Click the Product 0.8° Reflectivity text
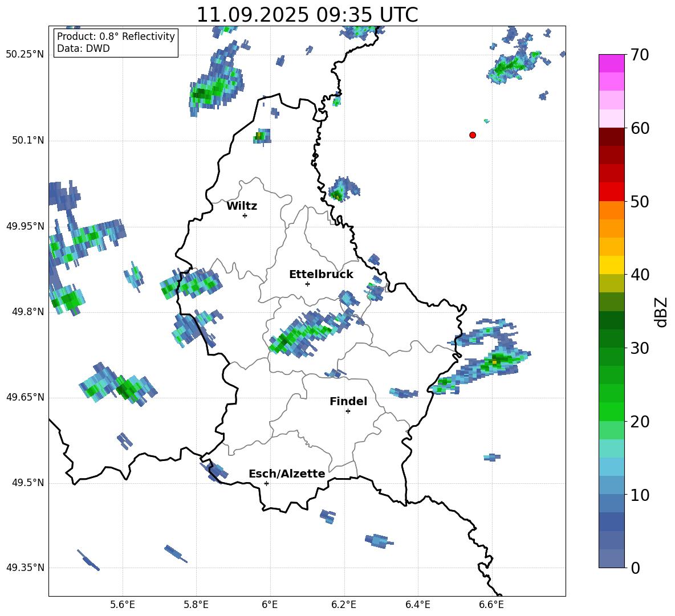The image size is (675, 616). click(116, 36)
